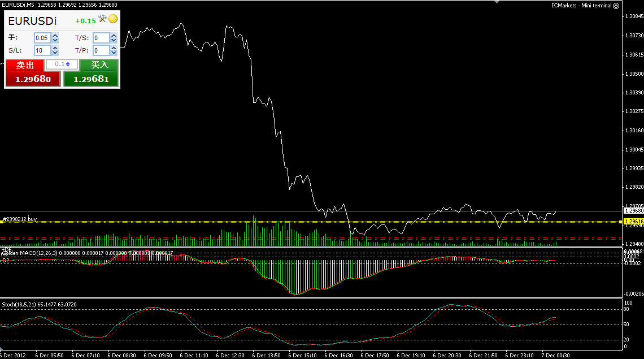Click the Stochastic 80 level label
This screenshot has width=644, height=359.
(626, 309)
